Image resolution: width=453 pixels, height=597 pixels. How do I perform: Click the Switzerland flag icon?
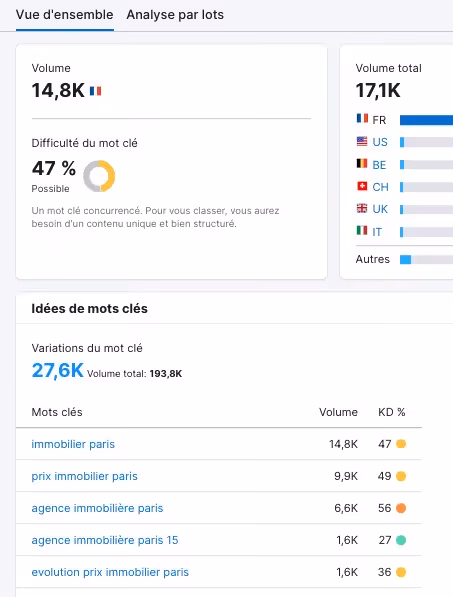click(362, 186)
